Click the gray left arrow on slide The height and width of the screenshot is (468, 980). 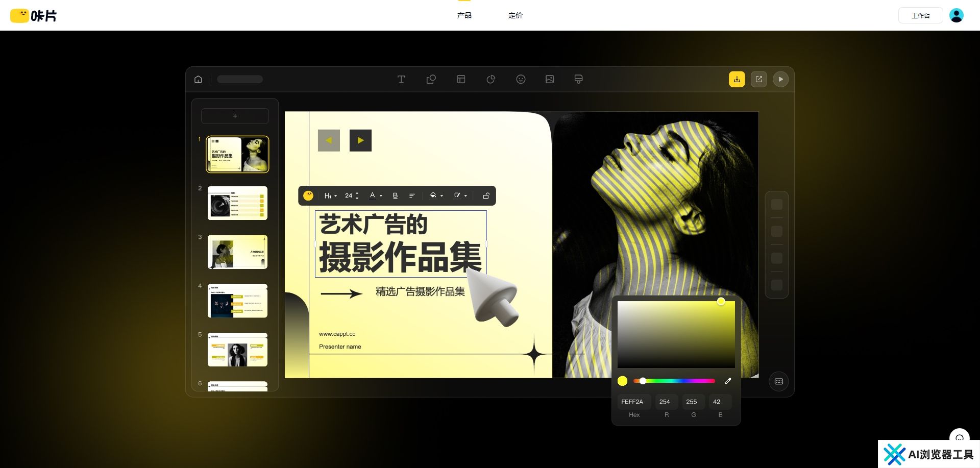pyautogui.click(x=329, y=140)
